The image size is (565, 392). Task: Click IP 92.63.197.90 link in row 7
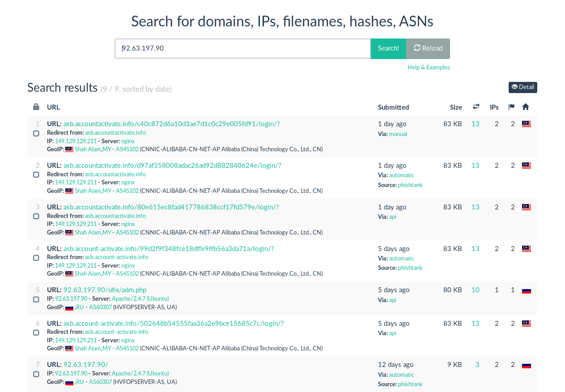[71, 374]
